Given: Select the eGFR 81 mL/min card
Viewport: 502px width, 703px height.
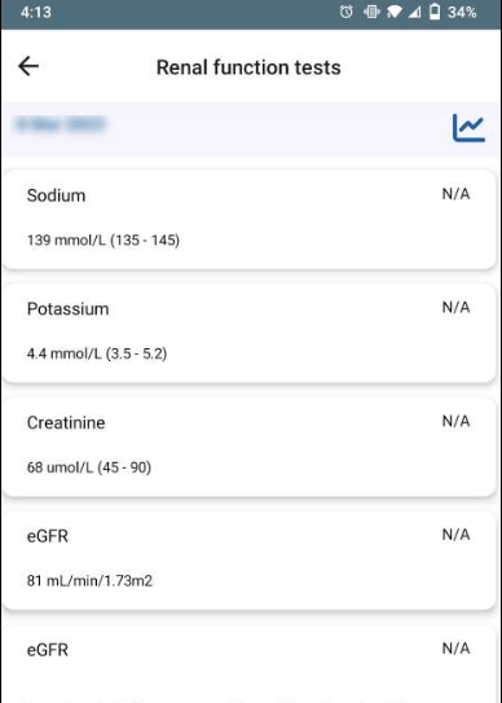Looking at the screenshot, I should (250, 560).
